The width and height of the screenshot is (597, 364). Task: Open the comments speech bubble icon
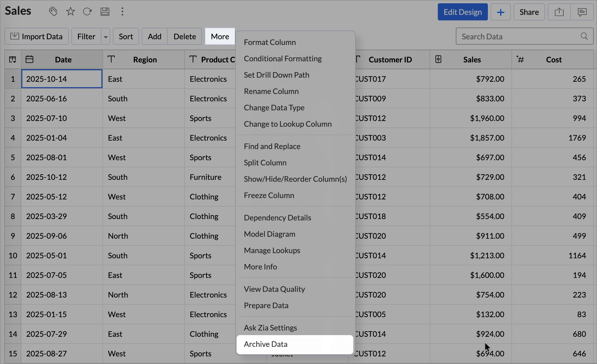pyautogui.click(x=582, y=12)
